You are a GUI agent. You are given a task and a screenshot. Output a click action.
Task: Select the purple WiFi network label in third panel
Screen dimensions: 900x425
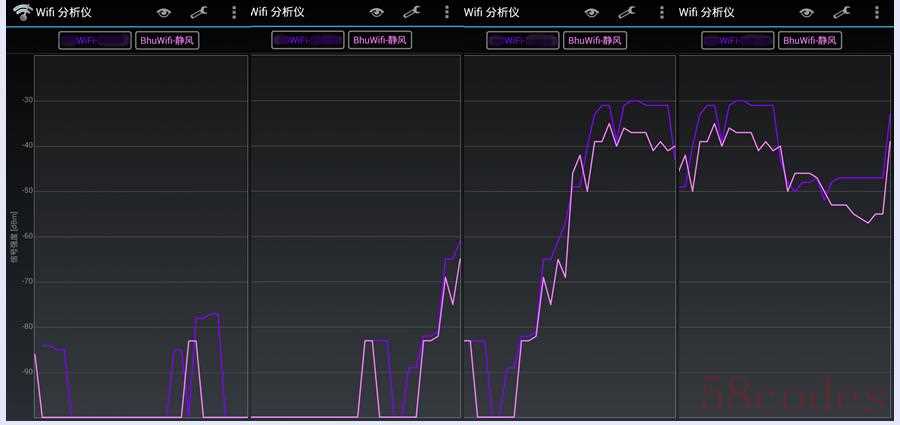[x=522, y=41]
